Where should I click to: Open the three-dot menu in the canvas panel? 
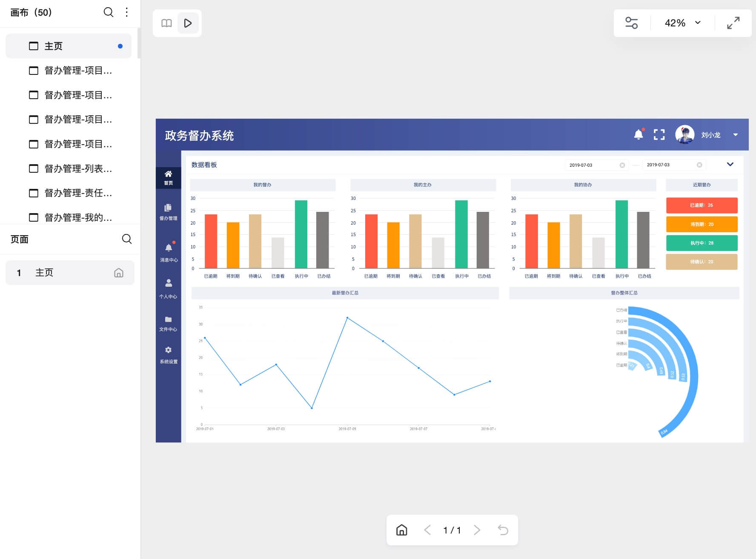point(126,12)
